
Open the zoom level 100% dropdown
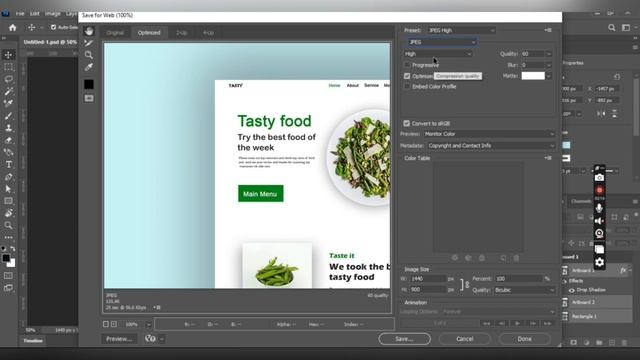coord(149,324)
